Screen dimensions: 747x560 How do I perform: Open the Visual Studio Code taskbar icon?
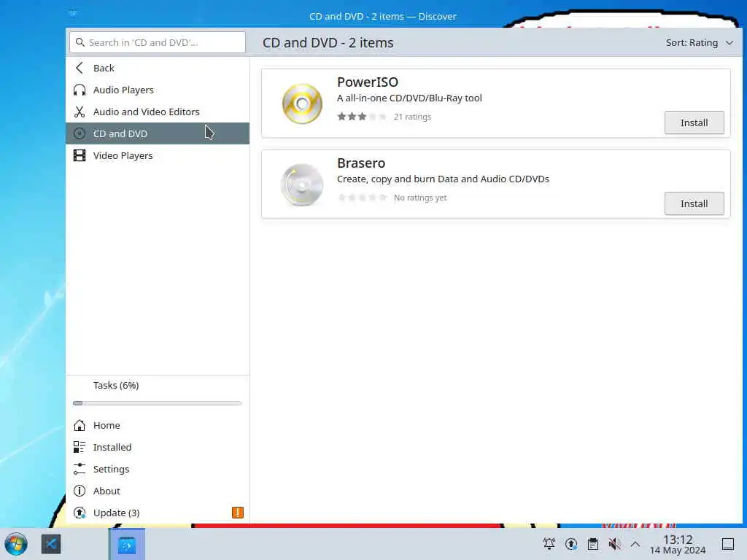51,544
